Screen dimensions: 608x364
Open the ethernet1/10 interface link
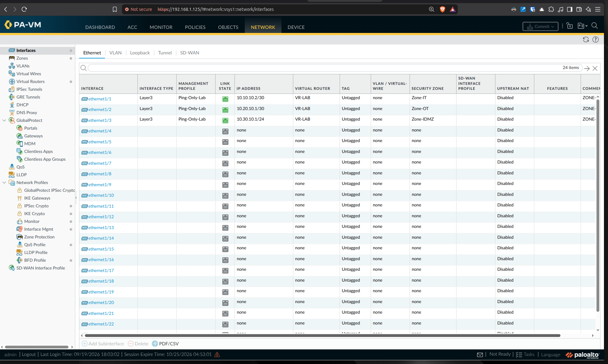(101, 195)
